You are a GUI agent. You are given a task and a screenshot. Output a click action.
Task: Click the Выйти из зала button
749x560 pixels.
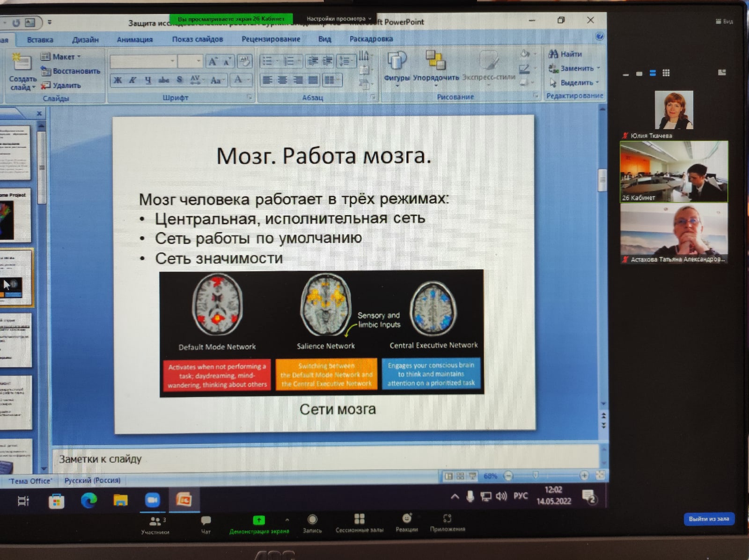coord(709,518)
